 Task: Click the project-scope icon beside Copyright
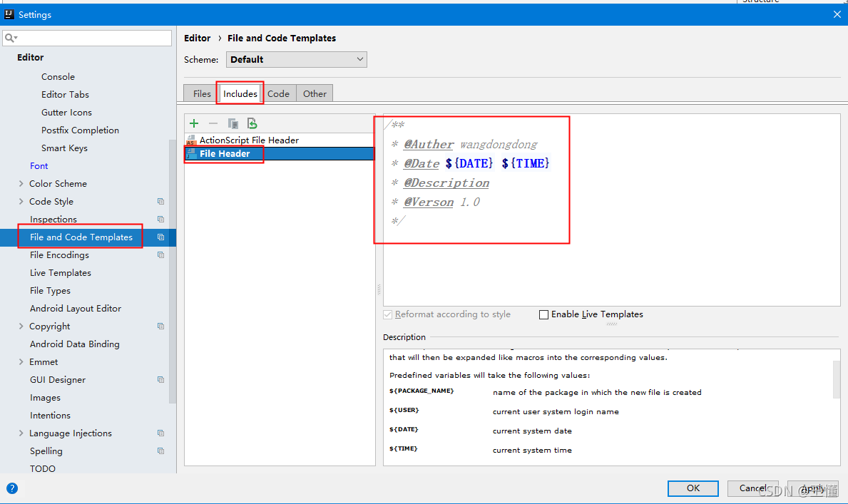(x=160, y=326)
